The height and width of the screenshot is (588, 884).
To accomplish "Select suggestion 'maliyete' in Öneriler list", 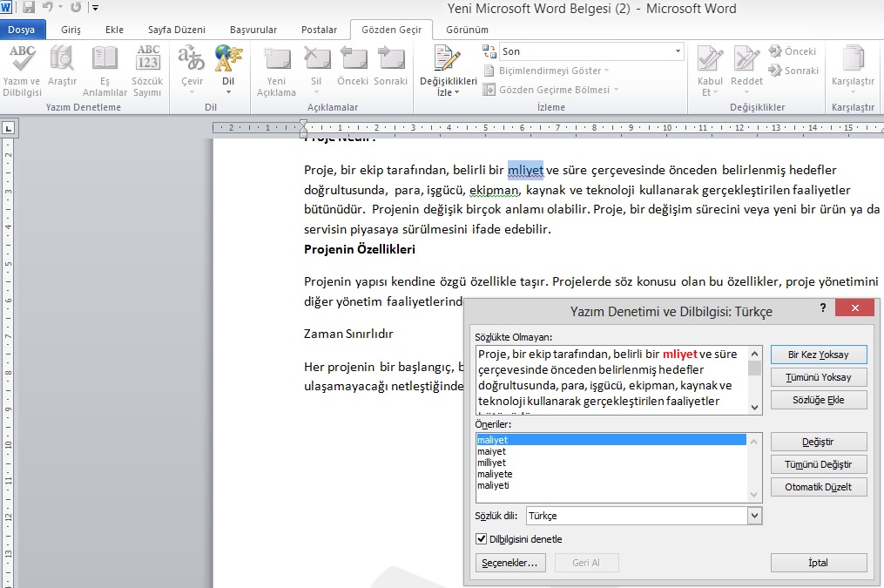I will coord(611,474).
